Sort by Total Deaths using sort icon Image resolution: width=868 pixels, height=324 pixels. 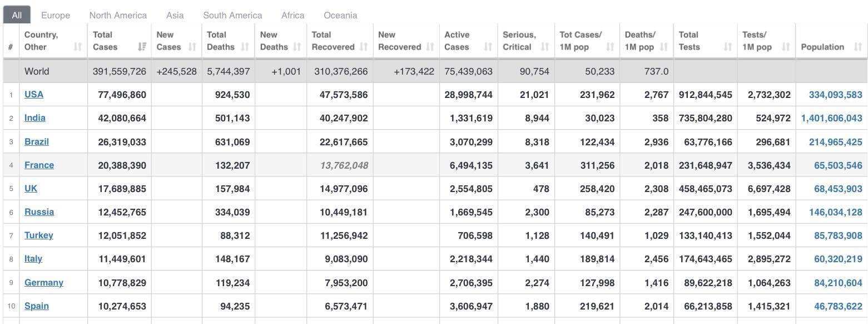click(x=245, y=47)
